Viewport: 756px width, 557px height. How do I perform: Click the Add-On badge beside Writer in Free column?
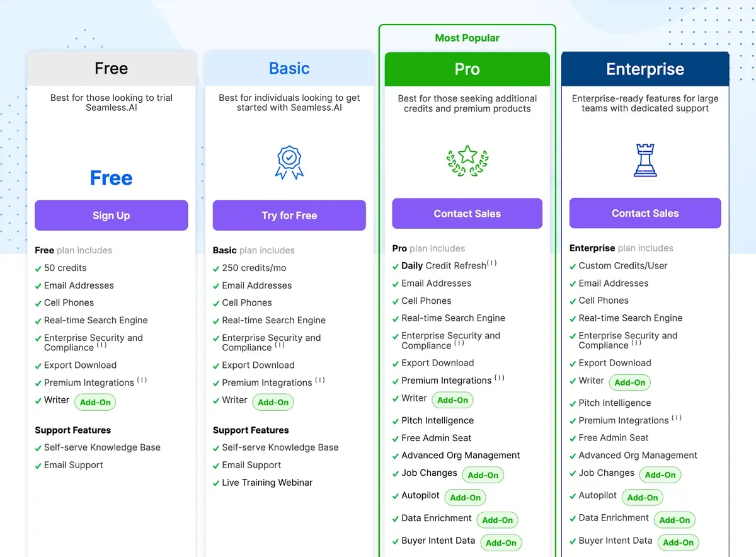point(95,402)
